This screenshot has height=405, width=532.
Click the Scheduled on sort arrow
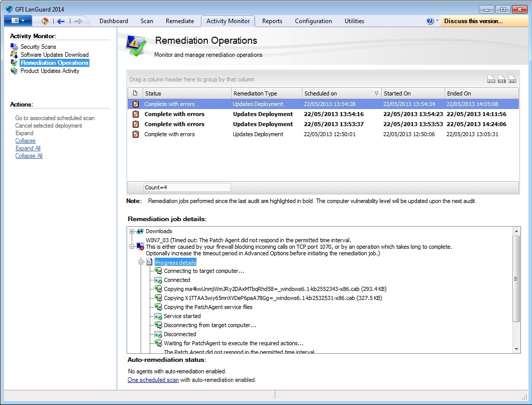pos(376,93)
